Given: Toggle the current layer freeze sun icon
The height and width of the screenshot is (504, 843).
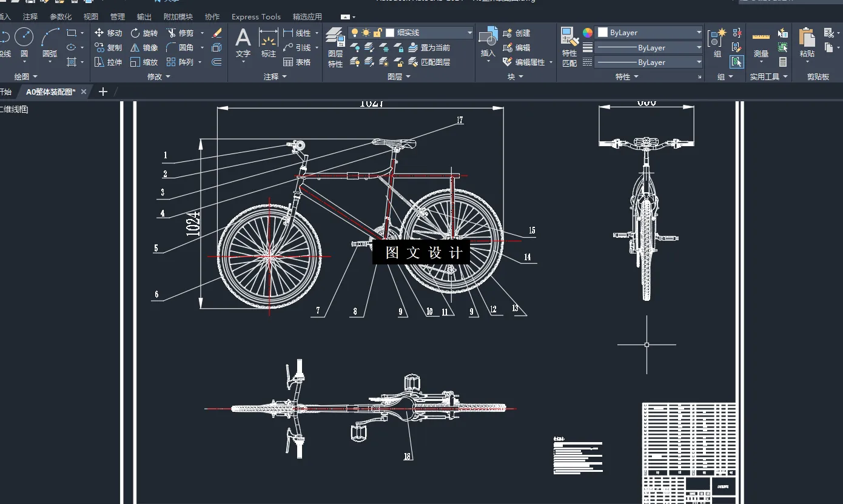Looking at the screenshot, I should coord(366,33).
